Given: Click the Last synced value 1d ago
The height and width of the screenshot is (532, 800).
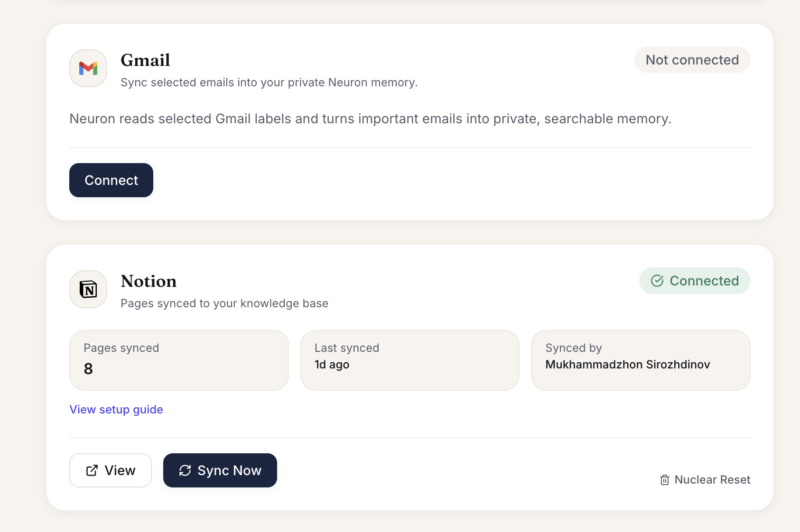Looking at the screenshot, I should click(x=332, y=365).
